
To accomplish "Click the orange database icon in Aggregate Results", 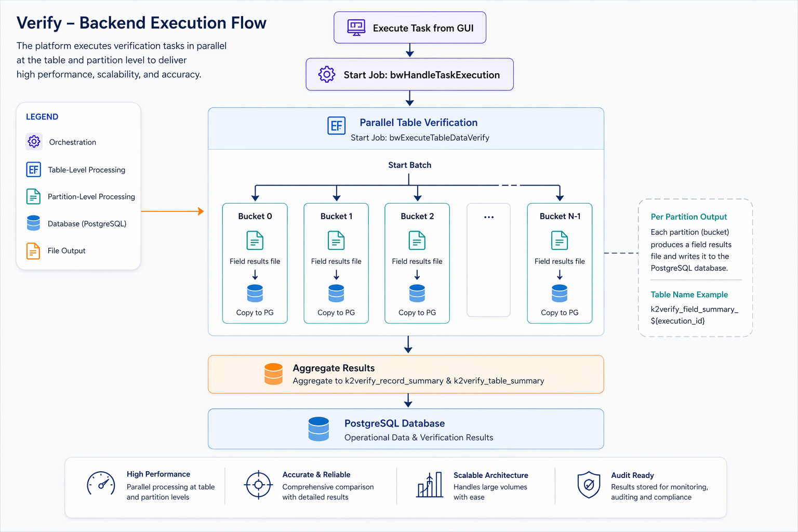I will click(274, 374).
